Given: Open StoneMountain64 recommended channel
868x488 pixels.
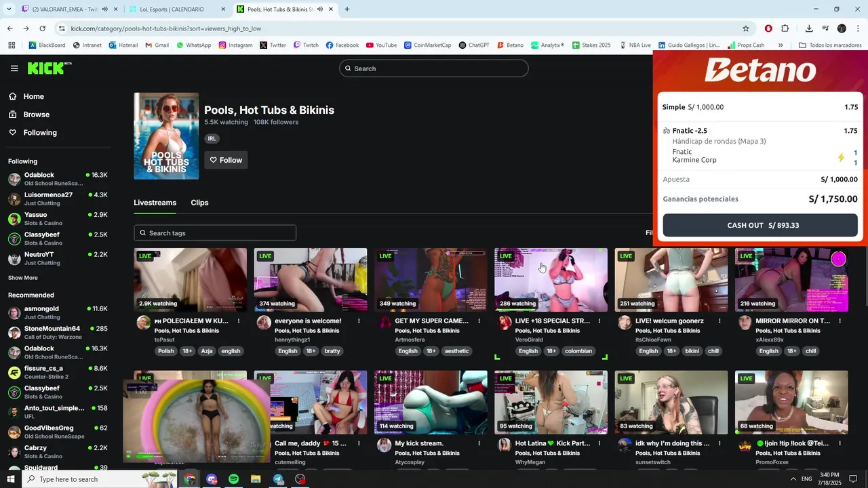Looking at the screenshot, I should click(58, 332).
